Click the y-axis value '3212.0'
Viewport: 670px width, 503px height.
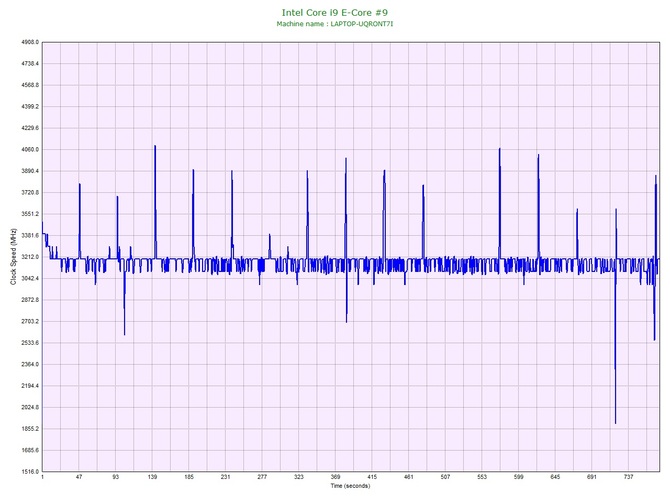[30, 257]
